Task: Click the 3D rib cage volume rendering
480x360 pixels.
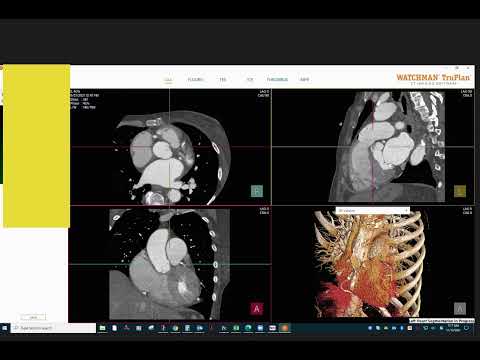Action: [x=370, y=265]
